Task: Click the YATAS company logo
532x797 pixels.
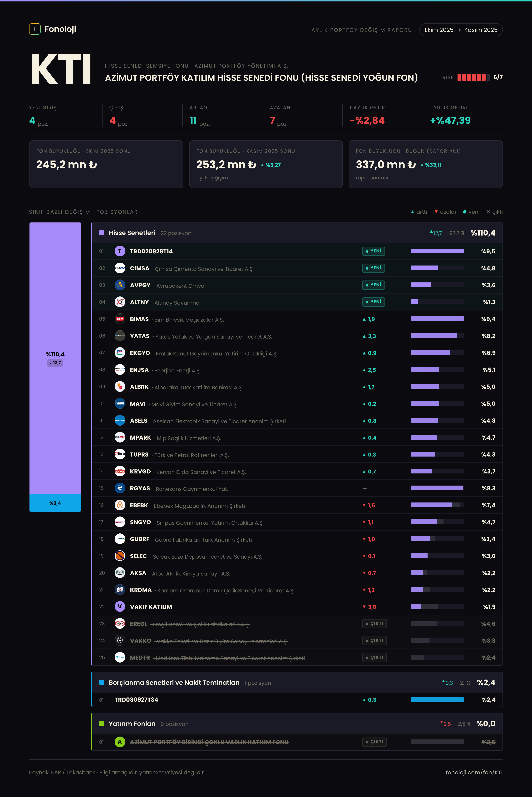Action: [120, 336]
